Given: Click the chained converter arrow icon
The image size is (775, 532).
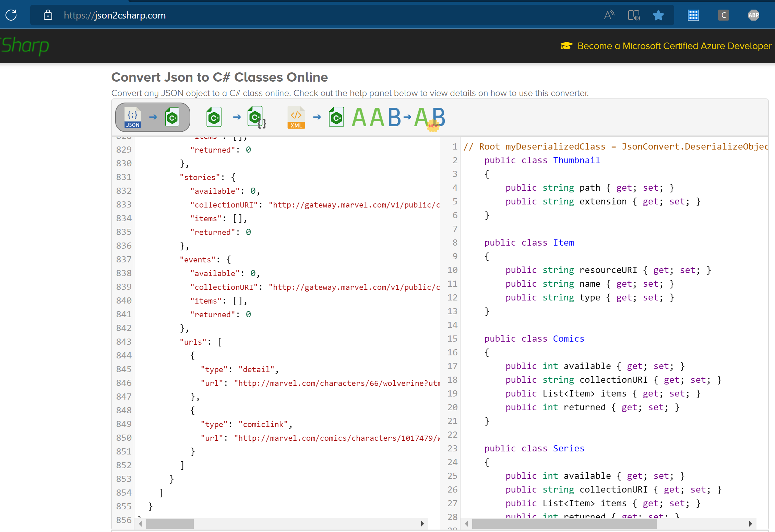Looking at the screenshot, I should click(236, 117).
